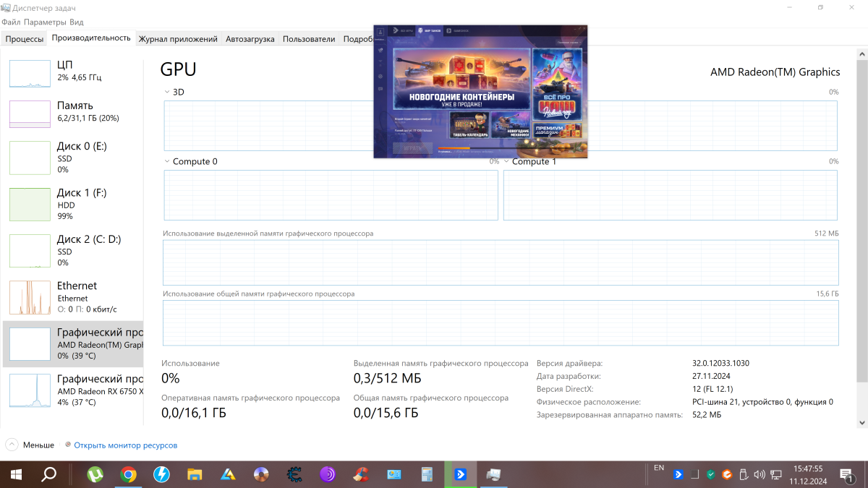
Task: Open Google Chrome from the taskbar
Action: point(129,475)
